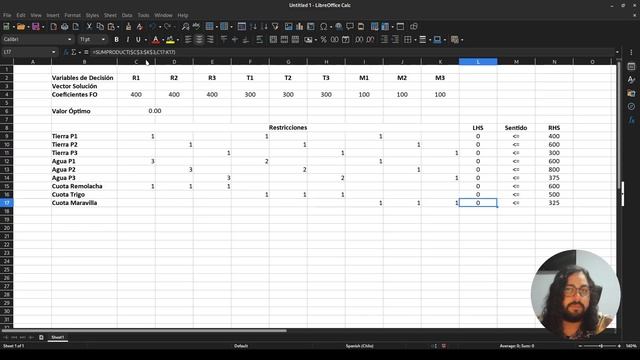Open the File menu
Image resolution: width=640 pixels, height=360 pixels.
pyautogui.click(x=7, y=15)
